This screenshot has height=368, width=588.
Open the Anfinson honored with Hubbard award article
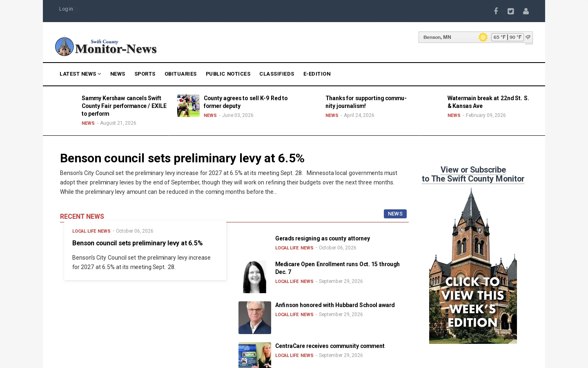335,305
